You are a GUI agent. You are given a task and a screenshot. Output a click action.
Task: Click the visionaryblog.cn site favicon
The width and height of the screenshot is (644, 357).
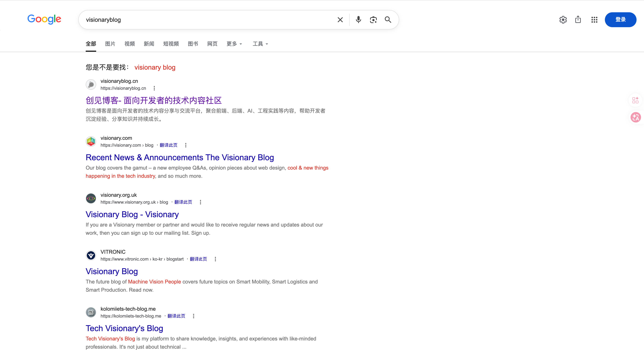91,85
